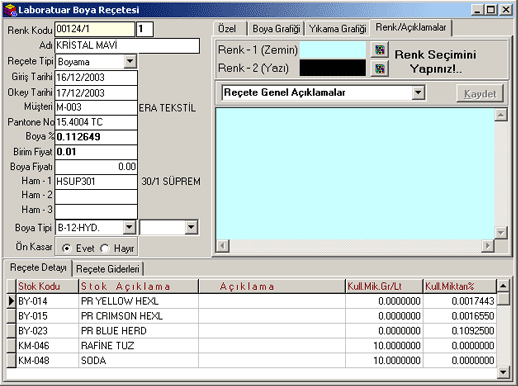Screen dimensions: 518x386
Task: Click the empty Ham - 2 field
Action: pyautogui.click(x=96, y=196)
